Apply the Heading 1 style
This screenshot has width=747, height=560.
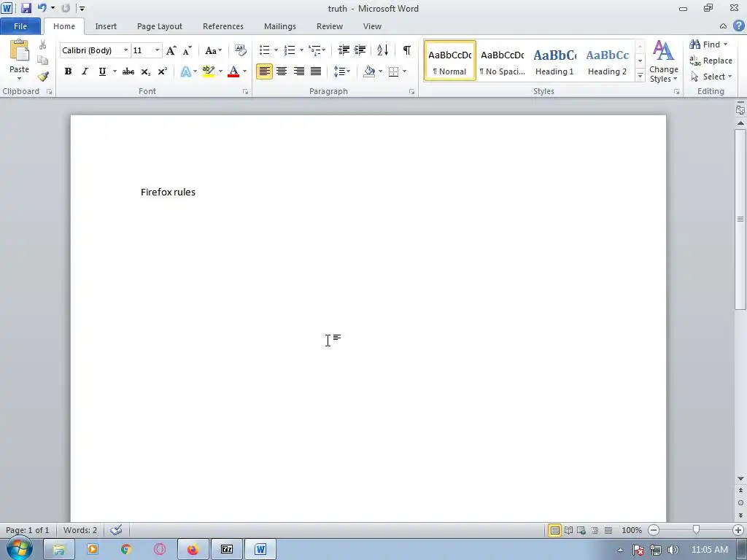coord(554,61)
